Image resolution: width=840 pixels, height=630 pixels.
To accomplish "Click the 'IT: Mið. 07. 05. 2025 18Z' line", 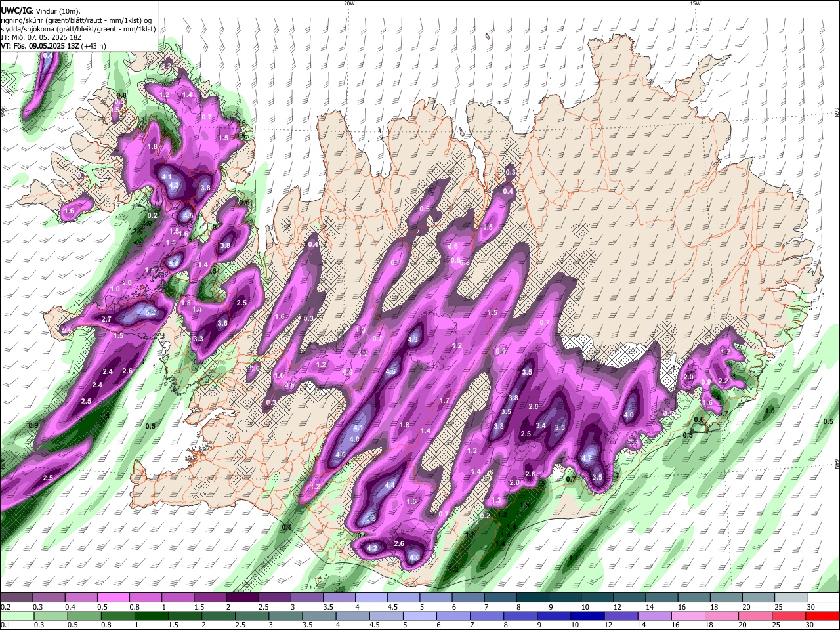I will [x=43, y=37].
